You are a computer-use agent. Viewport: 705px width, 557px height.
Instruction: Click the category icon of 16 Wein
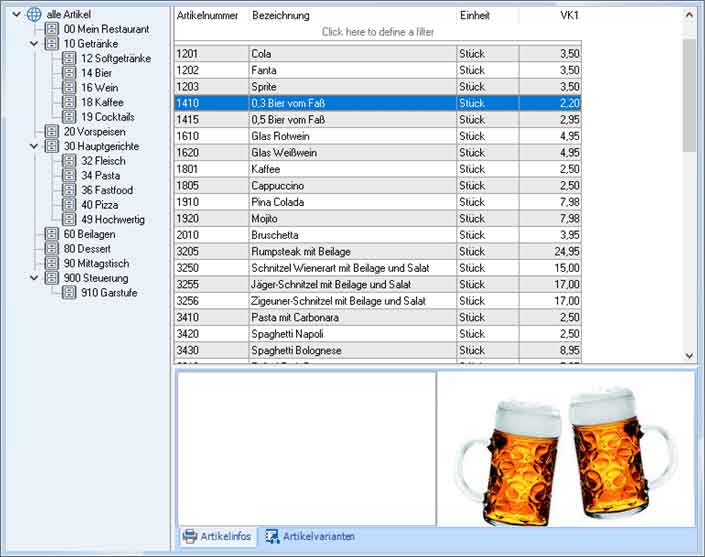point(69,88)
